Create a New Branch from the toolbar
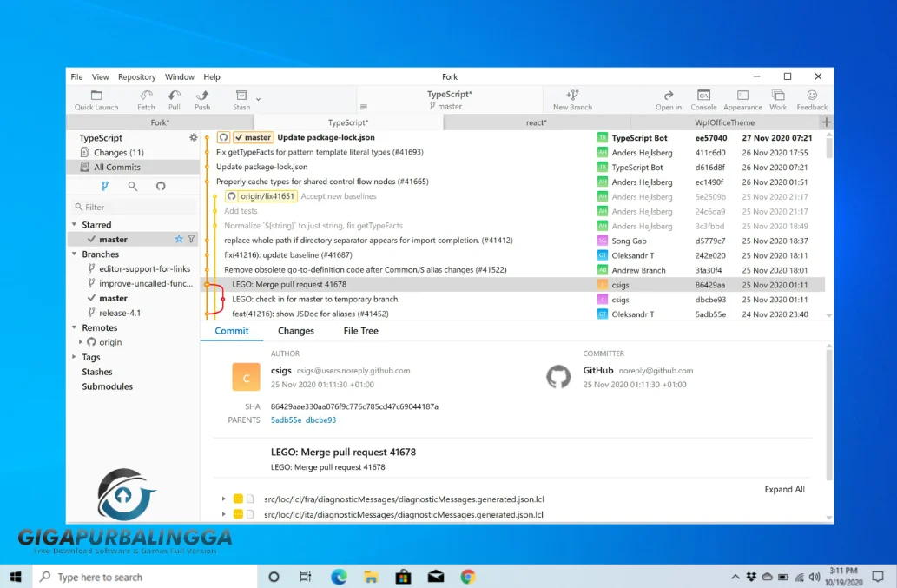 [x=572, y=100]
